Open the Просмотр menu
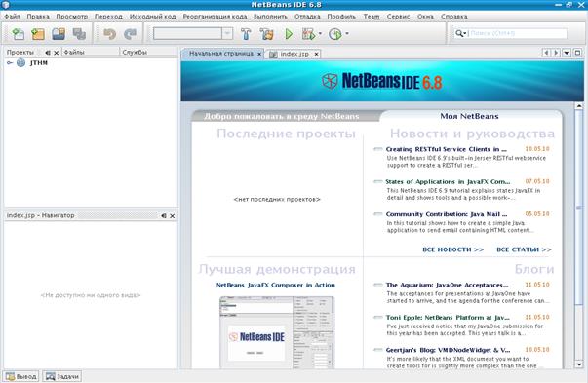 71,17
